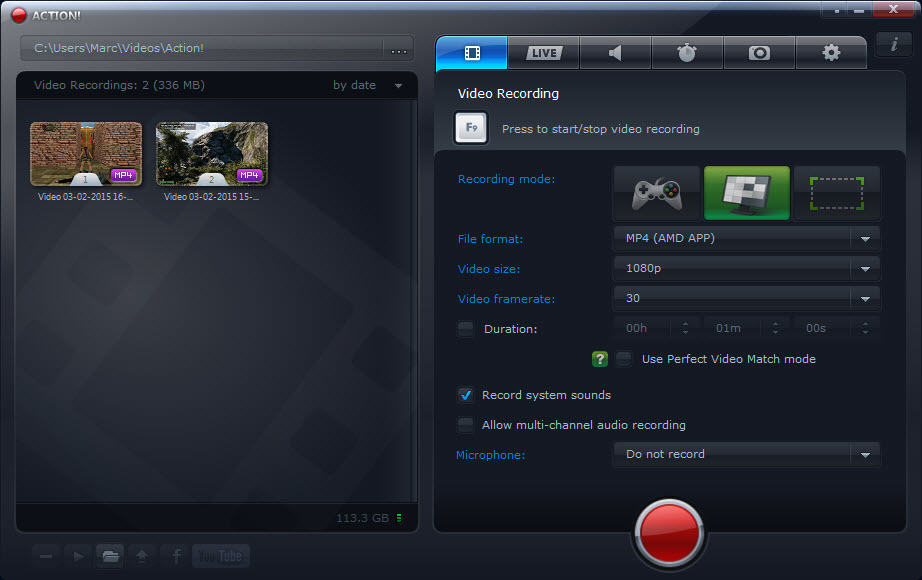The image size is (922, 580).
Task: Minimize the Action! window
Action: click(x=859, y=11)
